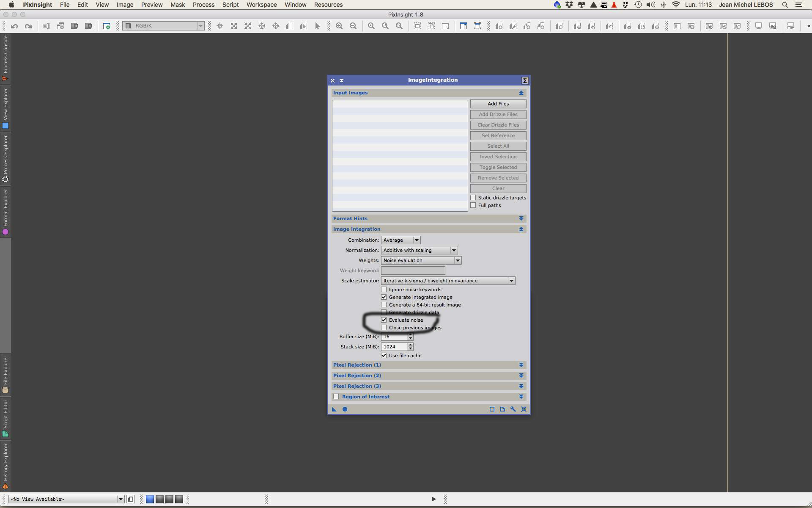Toggle Static drizzle targets checkbox
The width and height of the screenshot is (812, 508).
[x=473, y=198]
